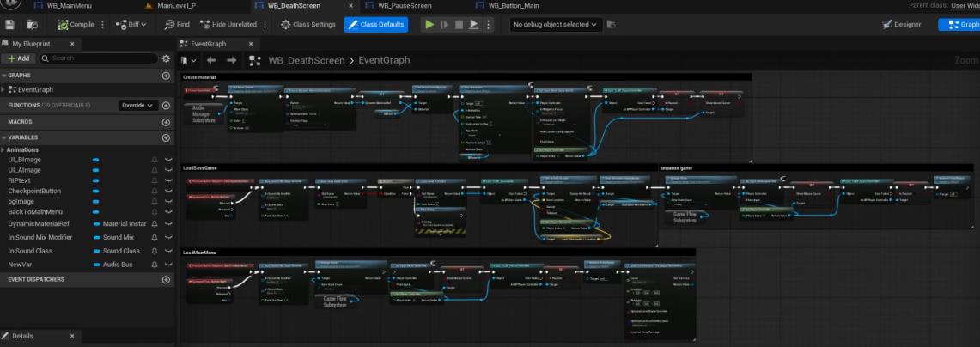Open the functions Override dropdown
Screen dimensions: 980x347
click(x=139, y=106)
